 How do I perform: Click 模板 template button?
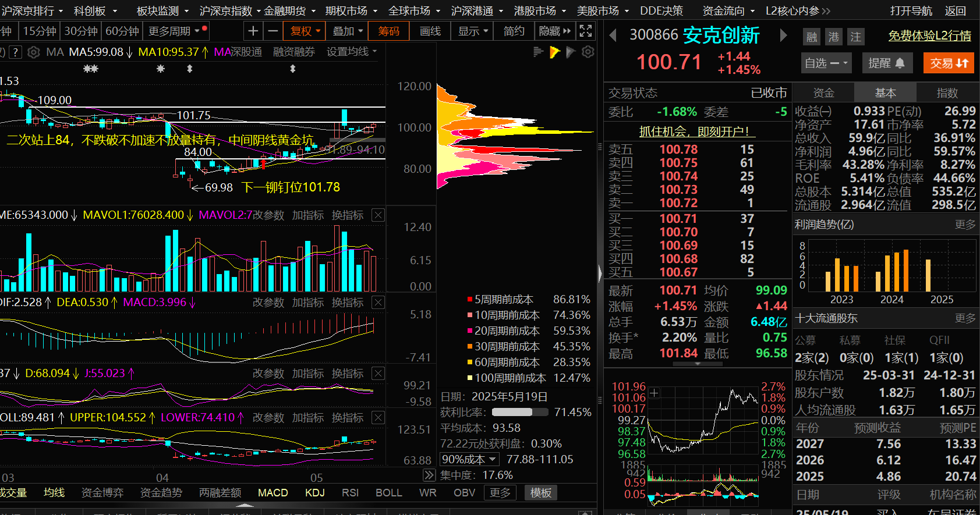click(540, 493)
